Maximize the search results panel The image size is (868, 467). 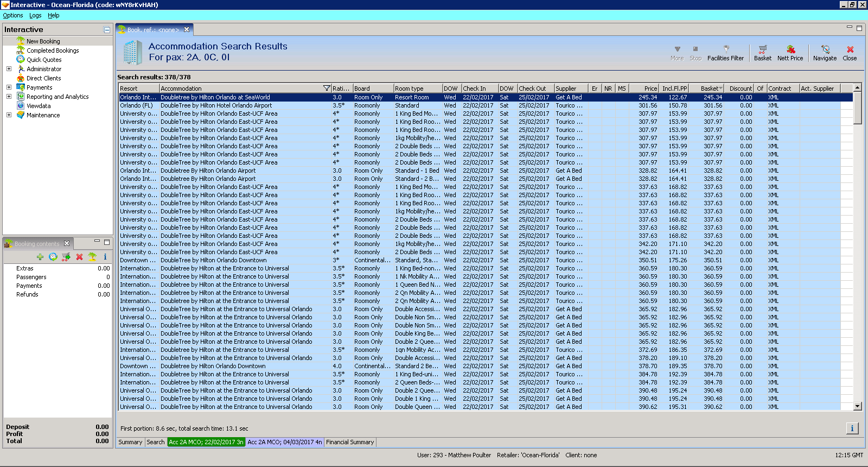[859, 28]
